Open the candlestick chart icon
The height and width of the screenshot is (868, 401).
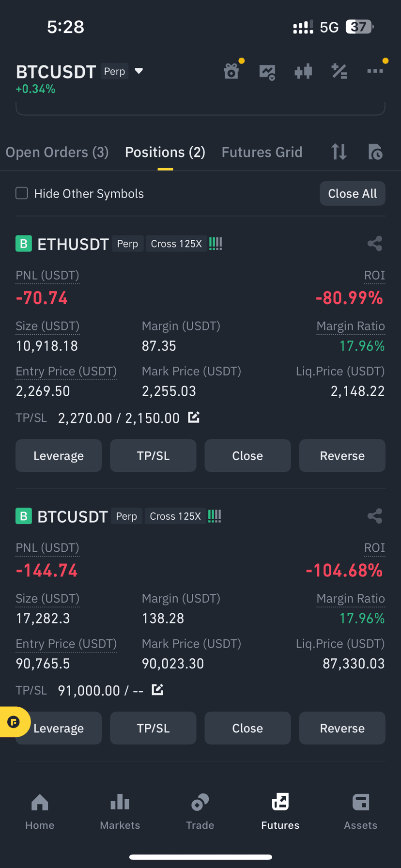point(303,72)
